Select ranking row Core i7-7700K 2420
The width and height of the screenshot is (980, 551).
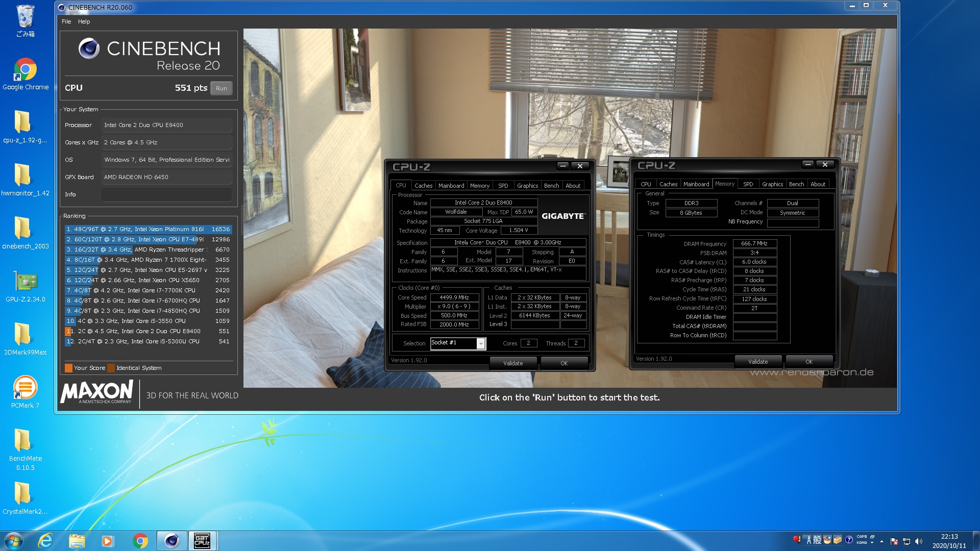(x=148, y=291)
